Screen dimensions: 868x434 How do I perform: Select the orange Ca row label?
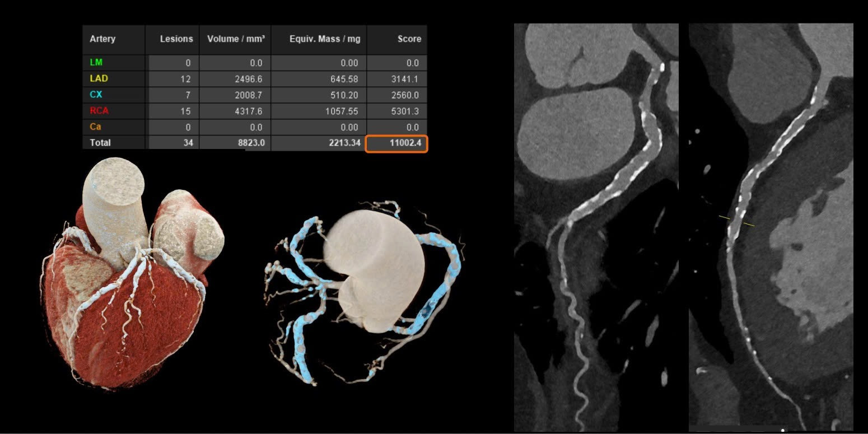point(95,127)
